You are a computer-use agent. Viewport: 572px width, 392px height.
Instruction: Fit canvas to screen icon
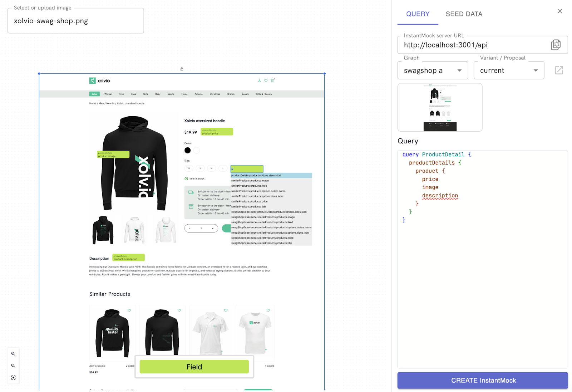click(x=13, y=378)
